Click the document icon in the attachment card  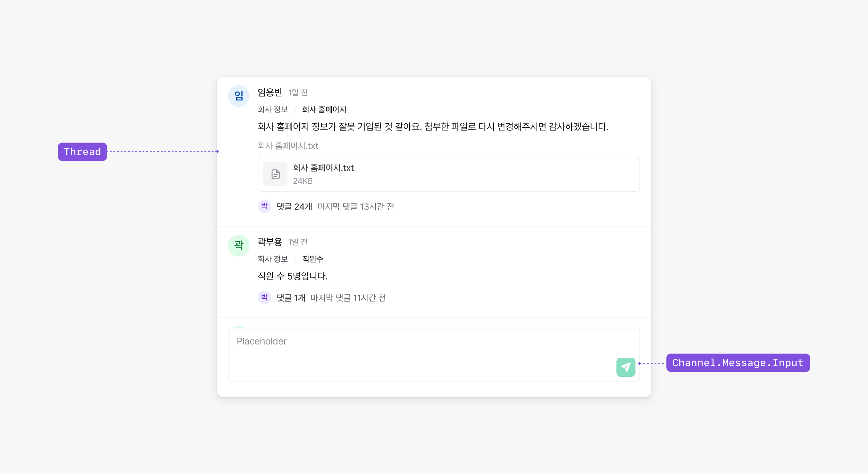click(275, 174)
